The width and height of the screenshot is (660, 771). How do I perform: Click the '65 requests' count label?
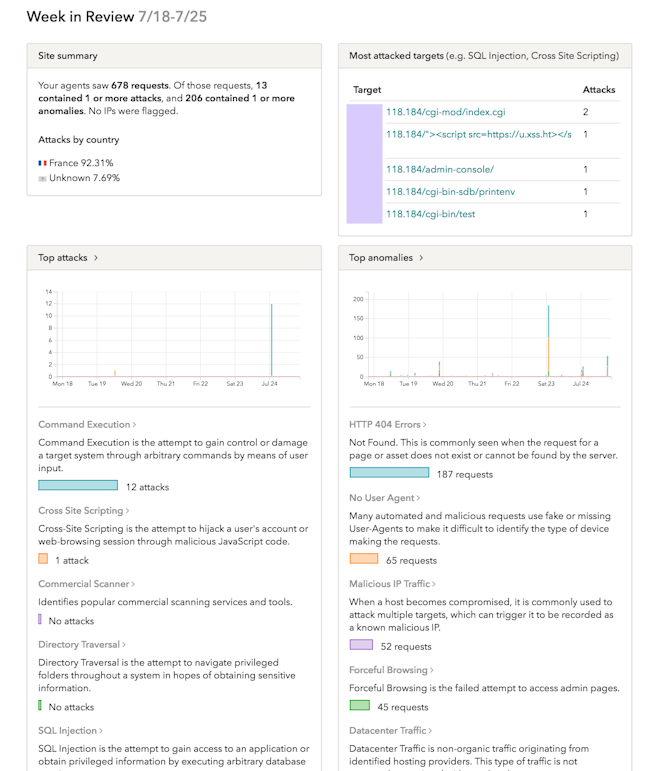pyautogui.click(x=411, y=561)
